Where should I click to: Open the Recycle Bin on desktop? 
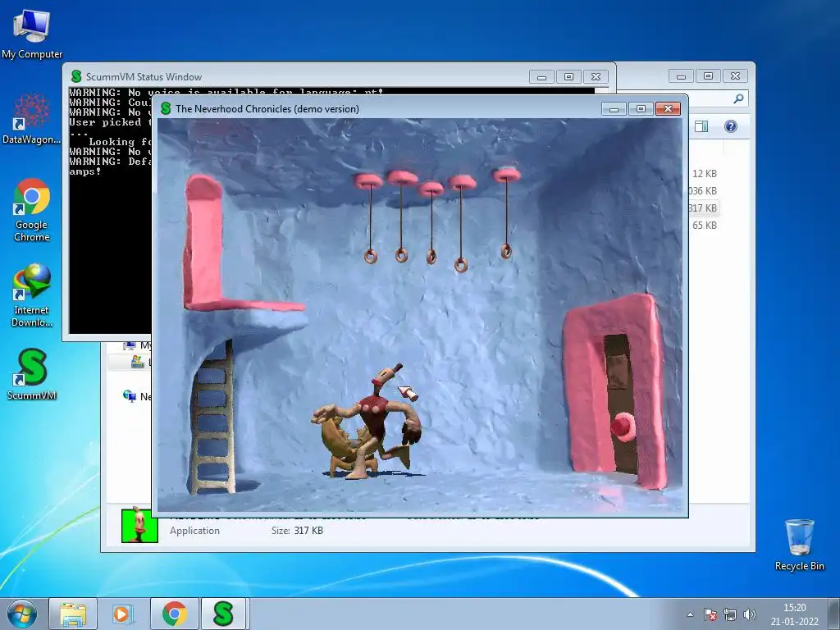(799, 545)
